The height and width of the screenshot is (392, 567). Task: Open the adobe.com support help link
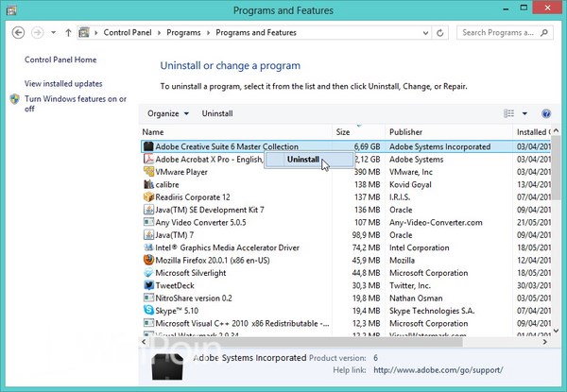[438, 370]
